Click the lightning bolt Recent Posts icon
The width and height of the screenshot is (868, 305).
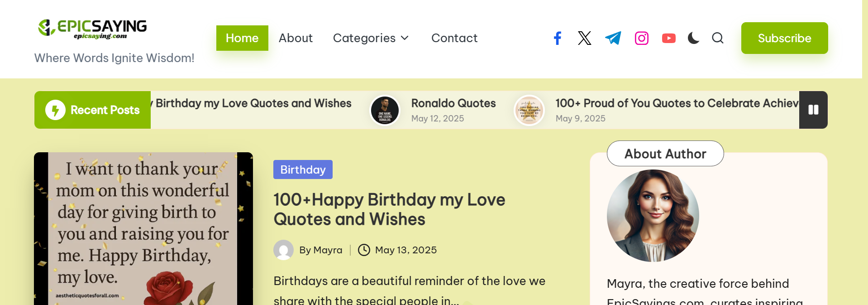click(x=55, y=110)
